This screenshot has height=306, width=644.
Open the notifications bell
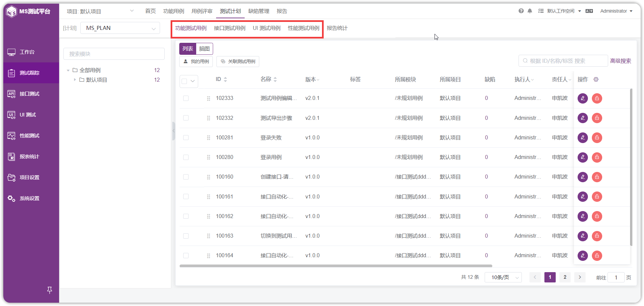[530, 11]
